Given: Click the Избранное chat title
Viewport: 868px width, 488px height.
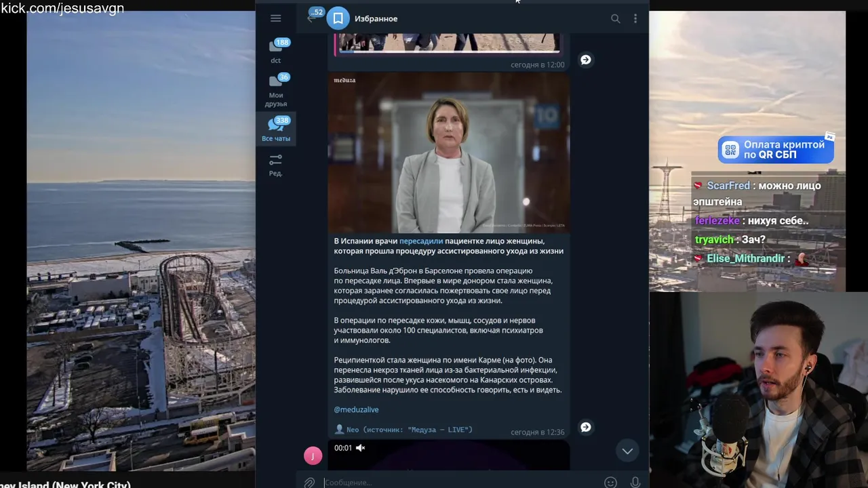Looking at the screenshot, I should pyautogui.click(x=376, y=19).
